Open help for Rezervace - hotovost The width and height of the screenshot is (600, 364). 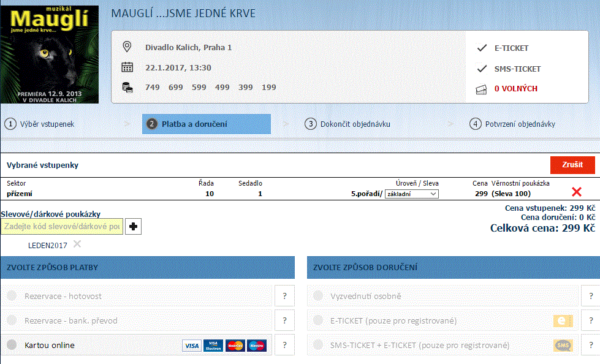(x=285, y=296)
